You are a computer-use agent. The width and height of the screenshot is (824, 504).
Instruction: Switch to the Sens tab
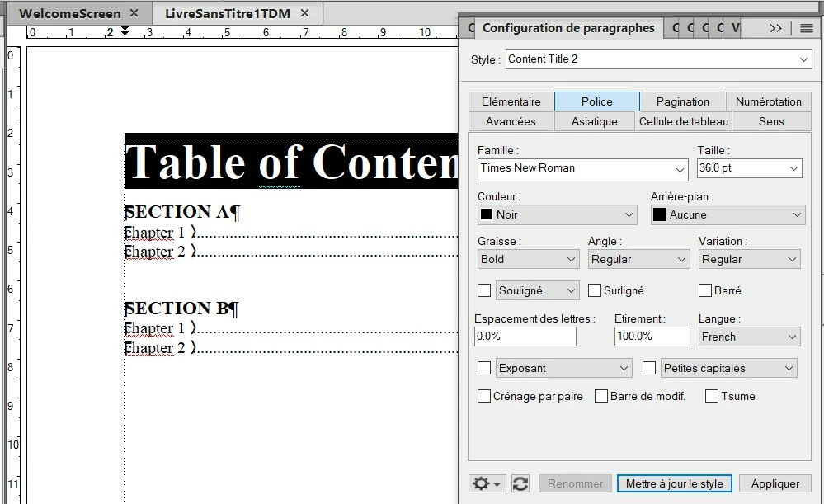(771, 121)
